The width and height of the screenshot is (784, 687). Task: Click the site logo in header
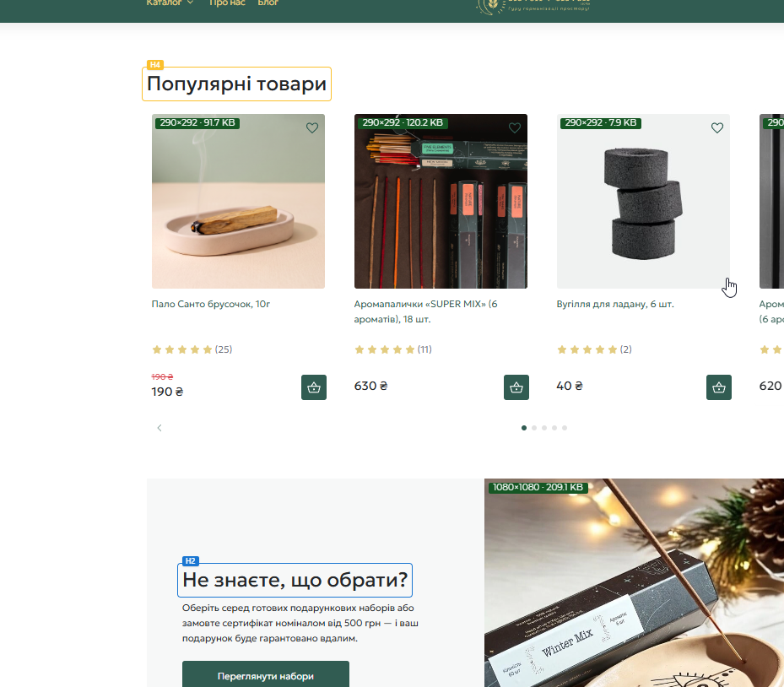pos(533,6)
